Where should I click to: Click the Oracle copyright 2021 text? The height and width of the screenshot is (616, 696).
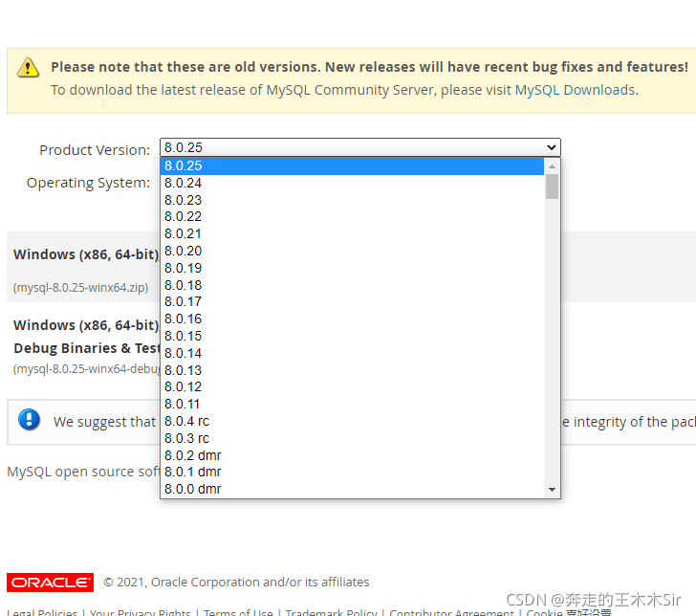click(x=236, y=583)
